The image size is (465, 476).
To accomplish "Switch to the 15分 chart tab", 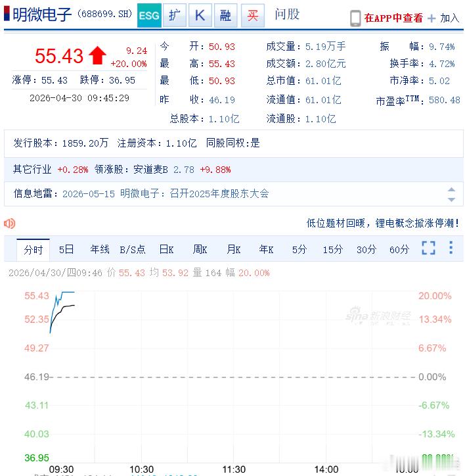I will point(333,250).
